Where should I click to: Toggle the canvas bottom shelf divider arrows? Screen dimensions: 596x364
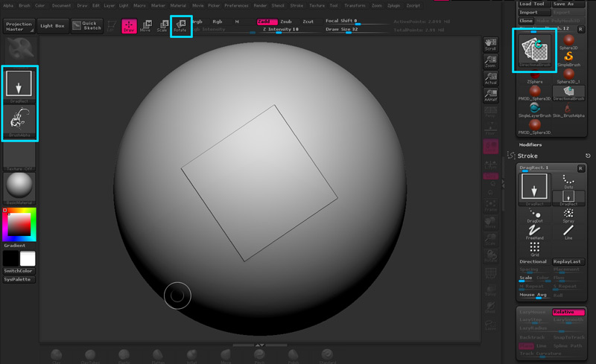tap(259, 345)
